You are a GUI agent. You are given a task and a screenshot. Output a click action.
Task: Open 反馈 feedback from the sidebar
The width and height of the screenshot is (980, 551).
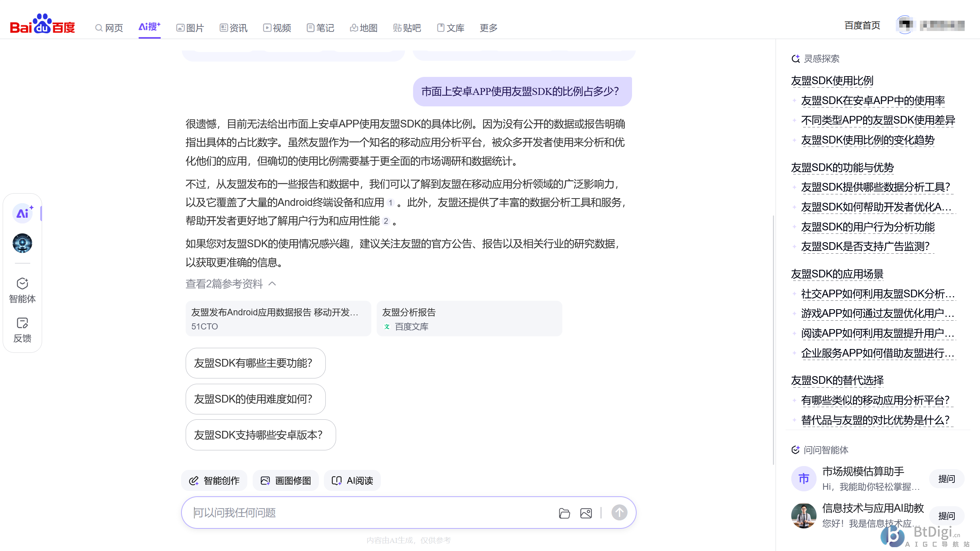[22, 330]
